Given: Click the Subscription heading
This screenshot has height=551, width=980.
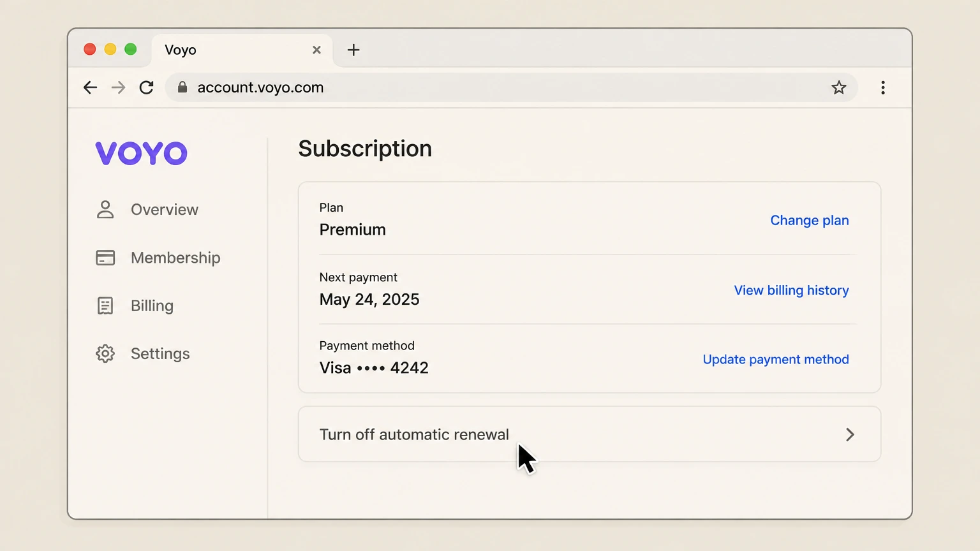Looking at the screenshot, I should click(x=365, y=149).
